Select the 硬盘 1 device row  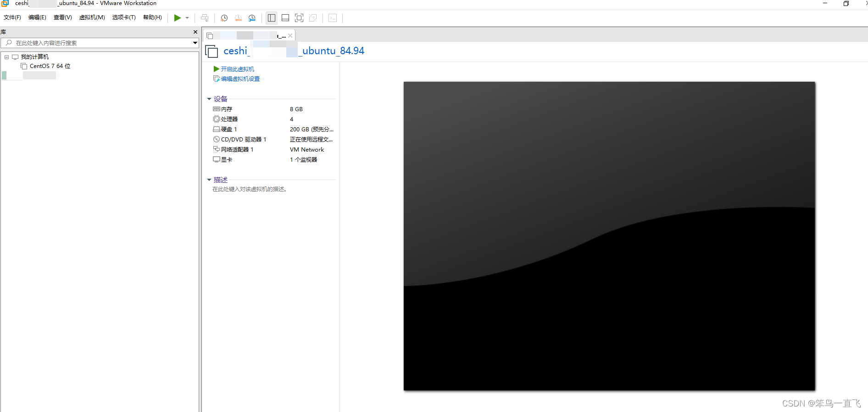[x=273, y=130]
